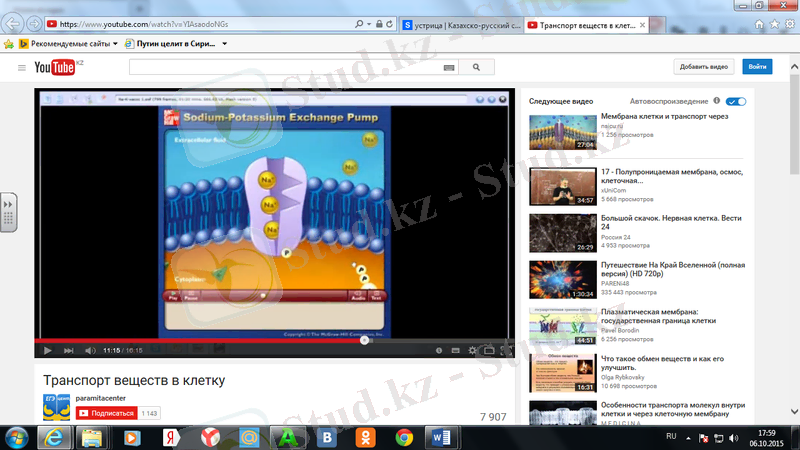The image size is (800, 450).
Task: Click the Подписаться subscribe button
Action: tap(105, 413)
